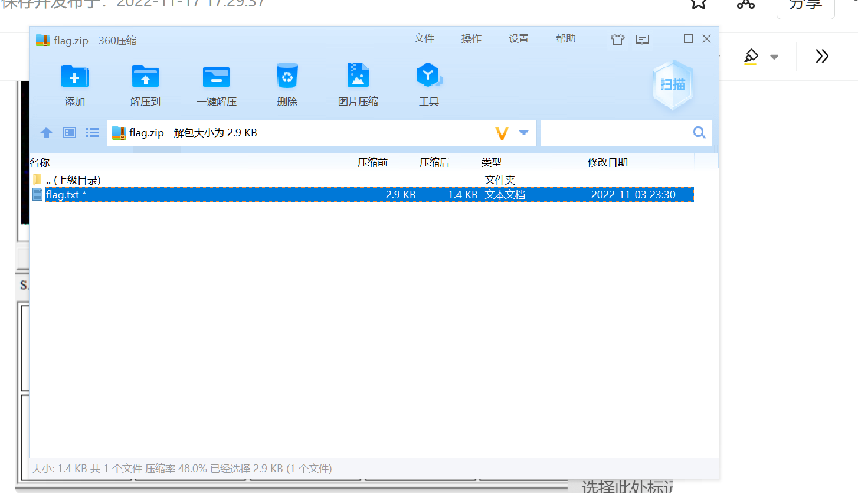Click the search magnifier icon
The width and height of the screenshot is (858, 504).
tap(699, 133)
